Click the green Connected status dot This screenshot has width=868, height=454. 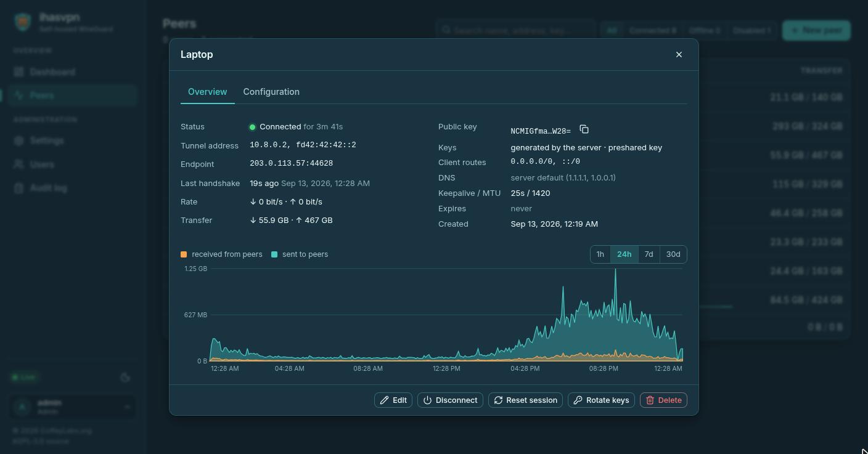[252, 127]
